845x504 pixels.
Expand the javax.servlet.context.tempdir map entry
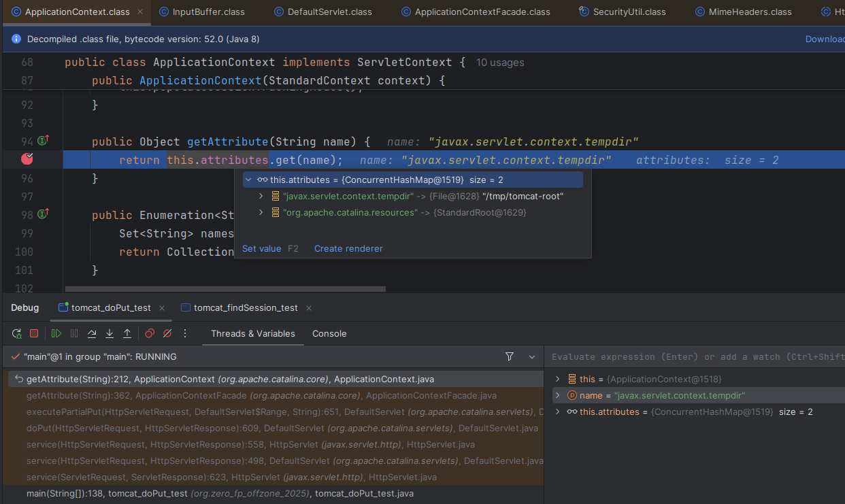click(x=261, y=196)
